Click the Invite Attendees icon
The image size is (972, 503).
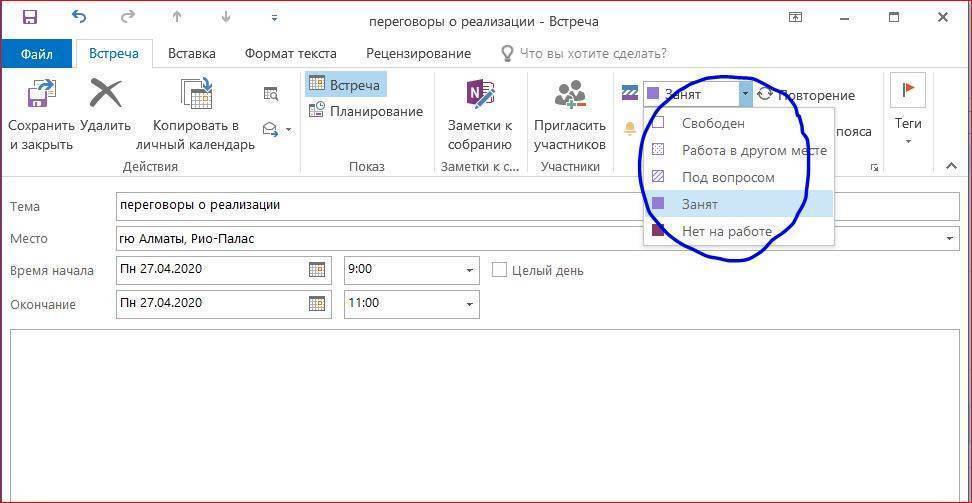point(570,95)
